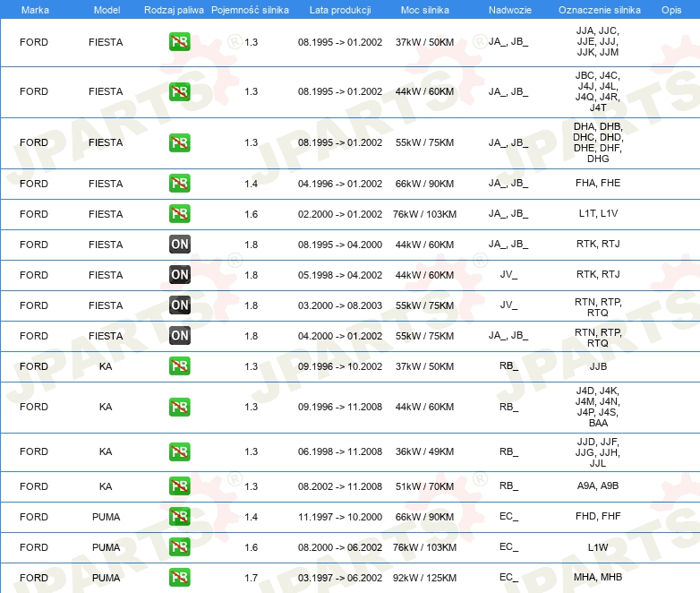Click the 05.1998 -> 04.2002 production years
Viewport: 700px width, 593px height.
(340, 275)
